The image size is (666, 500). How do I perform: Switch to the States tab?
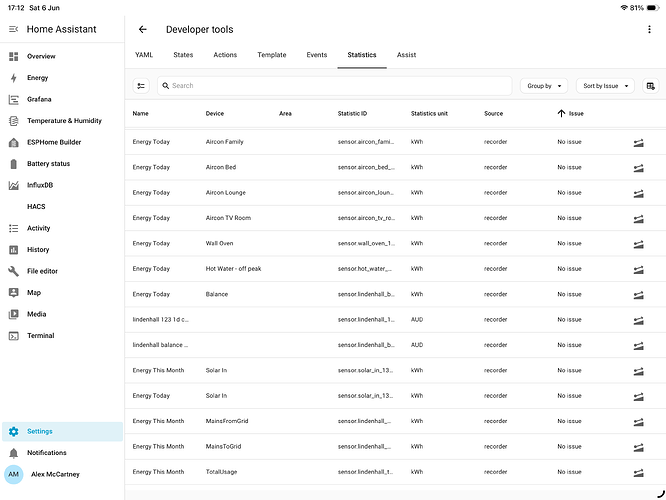tap(183, 55)
